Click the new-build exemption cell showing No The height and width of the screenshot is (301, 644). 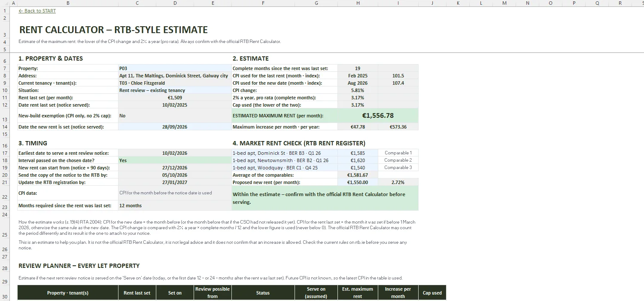[x=175, y=116]
